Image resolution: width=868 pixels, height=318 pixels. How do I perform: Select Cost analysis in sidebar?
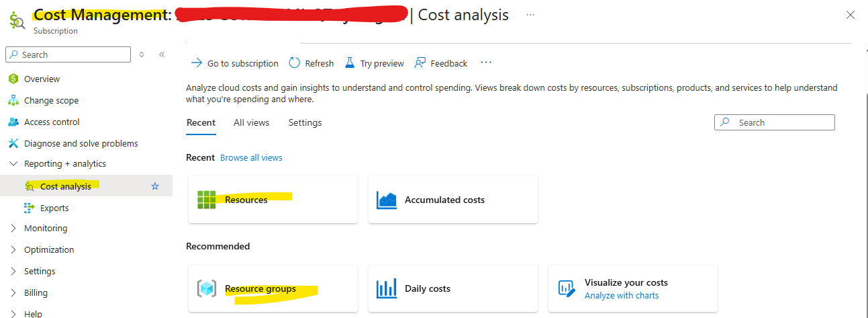click(x=66, y=186)
